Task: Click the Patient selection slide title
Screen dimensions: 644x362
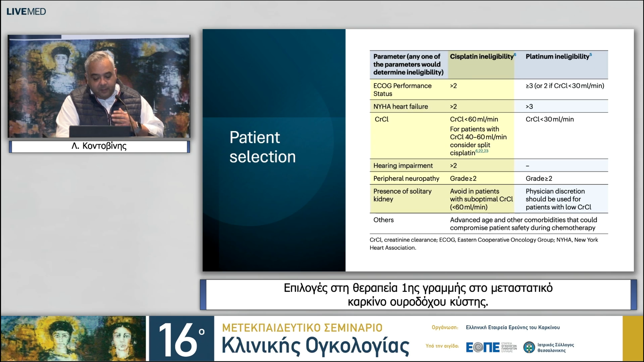Action: [262, 147]
